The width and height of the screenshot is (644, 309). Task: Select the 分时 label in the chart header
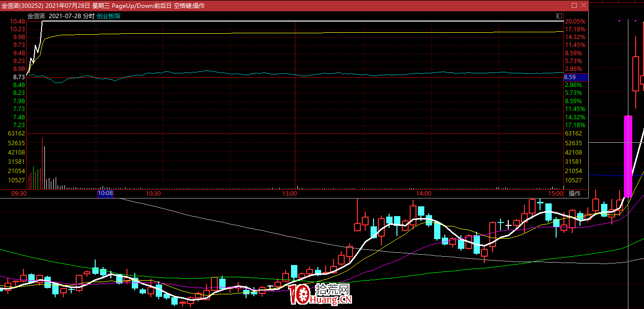88,16
